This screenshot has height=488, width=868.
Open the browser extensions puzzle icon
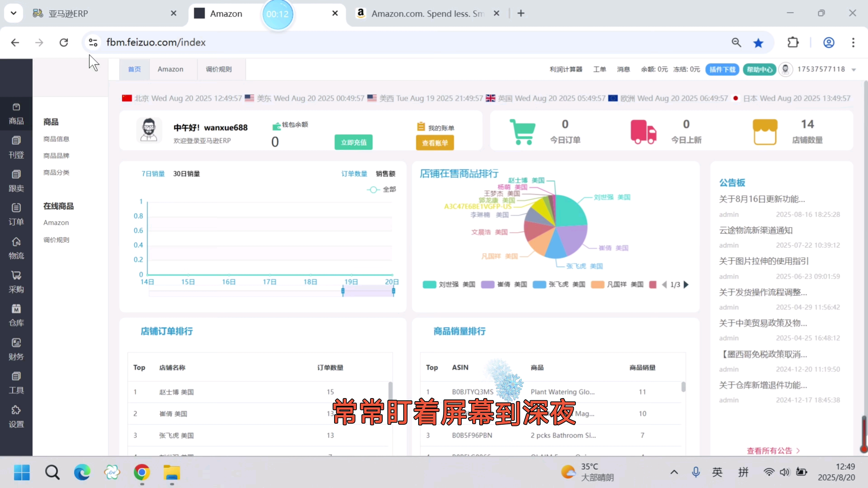(793, 42)
